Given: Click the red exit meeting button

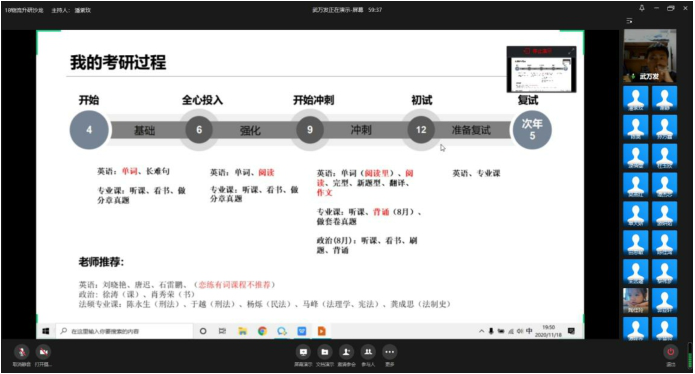Looking at the screenshot, I should 671,352.
